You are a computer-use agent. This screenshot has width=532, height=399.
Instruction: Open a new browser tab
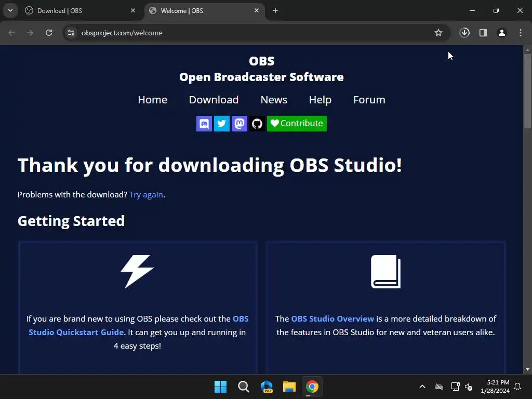click(275, 10)
